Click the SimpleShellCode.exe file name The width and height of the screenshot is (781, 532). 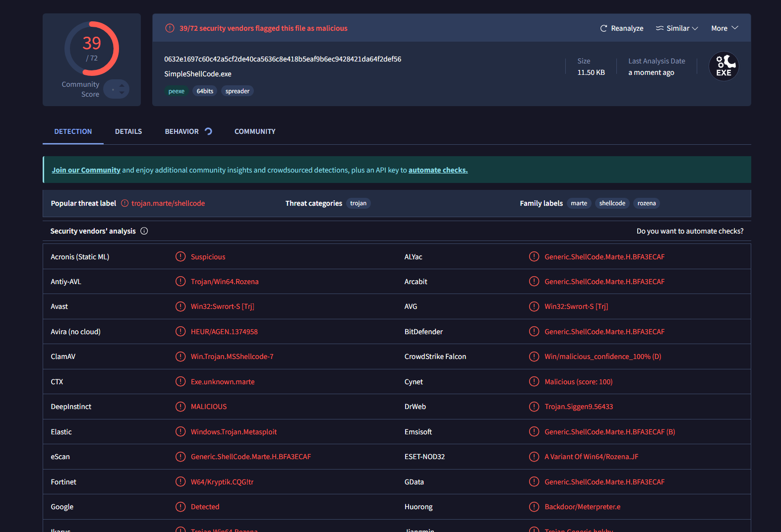tap(198, 74)
